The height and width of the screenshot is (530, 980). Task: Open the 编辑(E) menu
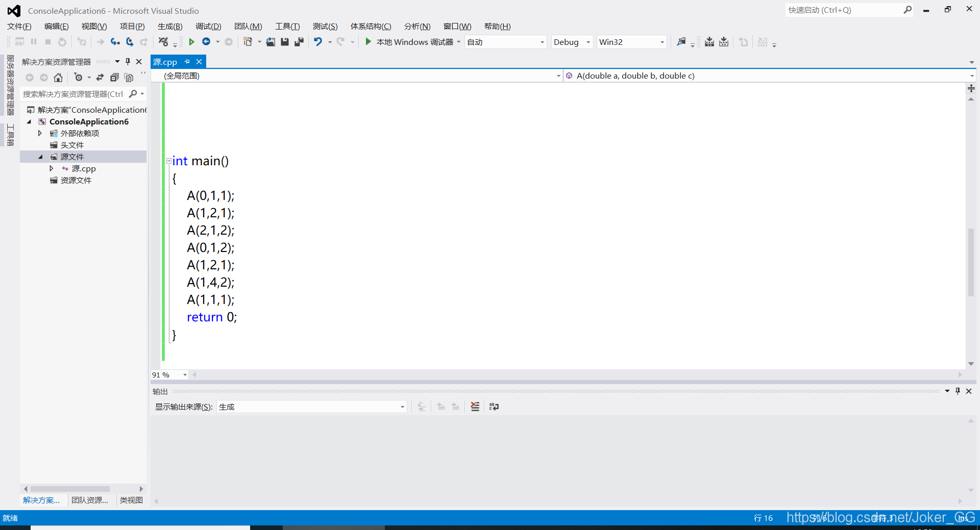[56, 26]
